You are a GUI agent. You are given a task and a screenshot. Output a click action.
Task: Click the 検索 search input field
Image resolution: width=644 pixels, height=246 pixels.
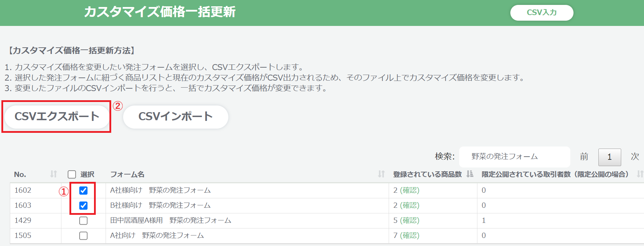[514, 157]
